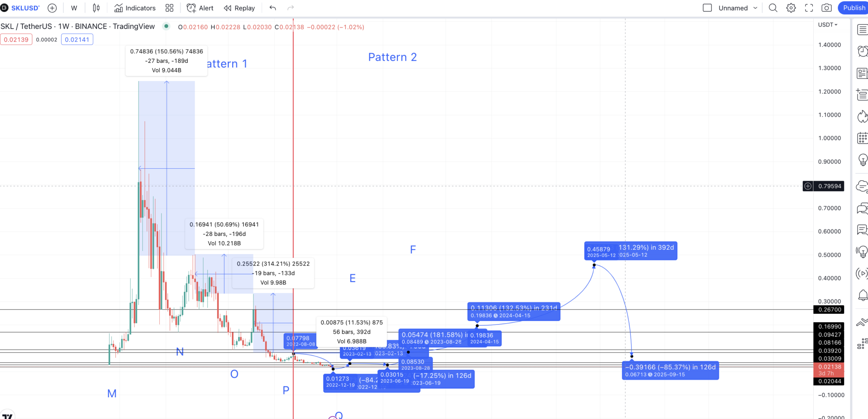Screen dimensions: 868x419
Task: Open the USDT currency dropdown
Action: pyautogui.click(x=828, y=25)
